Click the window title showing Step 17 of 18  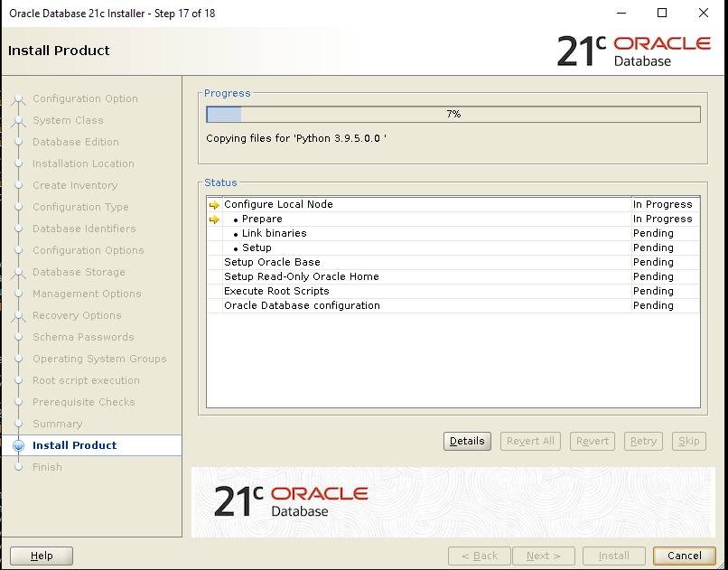tap(112, 13)
